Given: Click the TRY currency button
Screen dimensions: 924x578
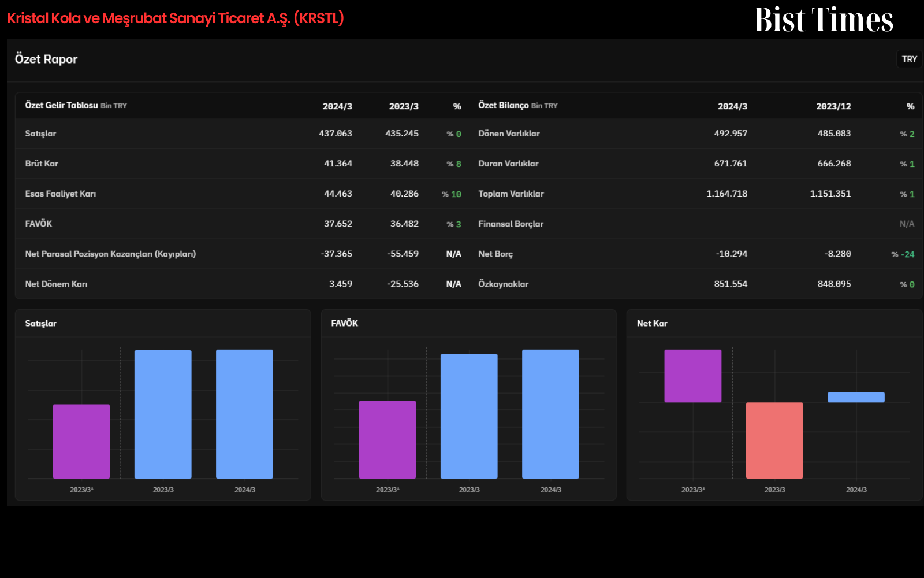Looking at the screenshot, I should tap(909, 59).
